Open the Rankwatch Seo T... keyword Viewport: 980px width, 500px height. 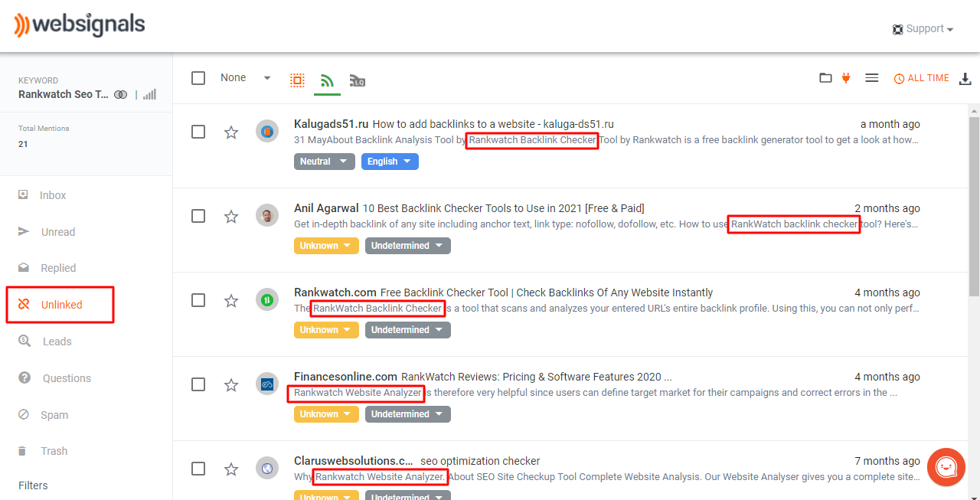coord(64,94)
